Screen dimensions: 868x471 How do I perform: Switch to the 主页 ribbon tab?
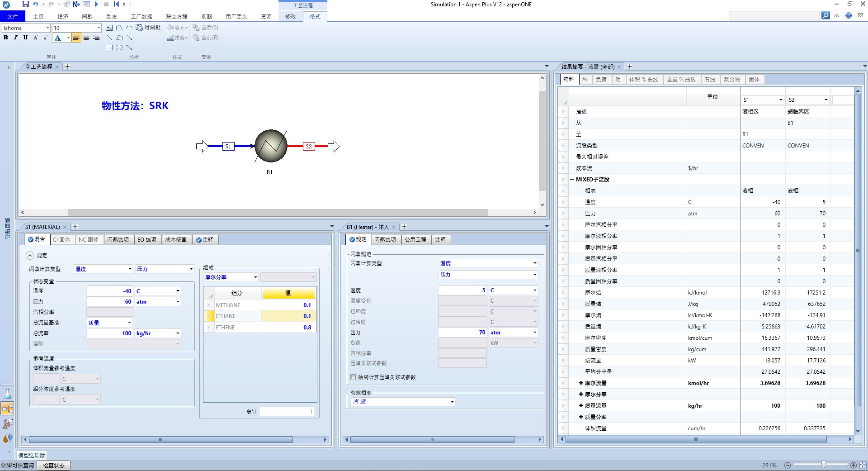coord(38,16)
